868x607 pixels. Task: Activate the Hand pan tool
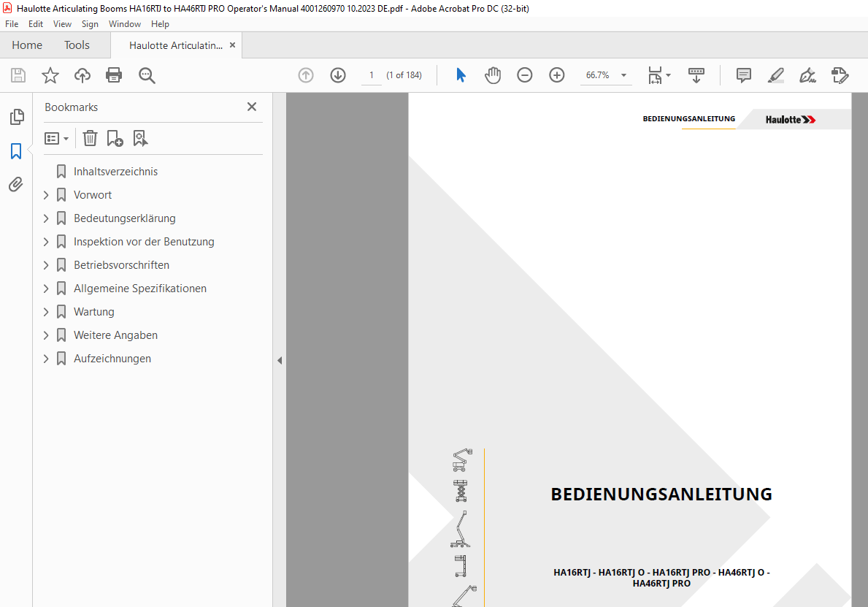(x=493, y=75)
